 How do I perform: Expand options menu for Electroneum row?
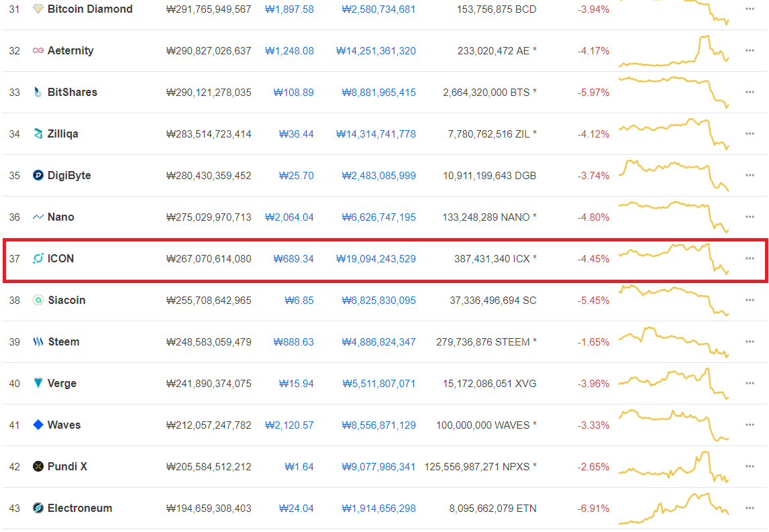(x=750, y=508)
